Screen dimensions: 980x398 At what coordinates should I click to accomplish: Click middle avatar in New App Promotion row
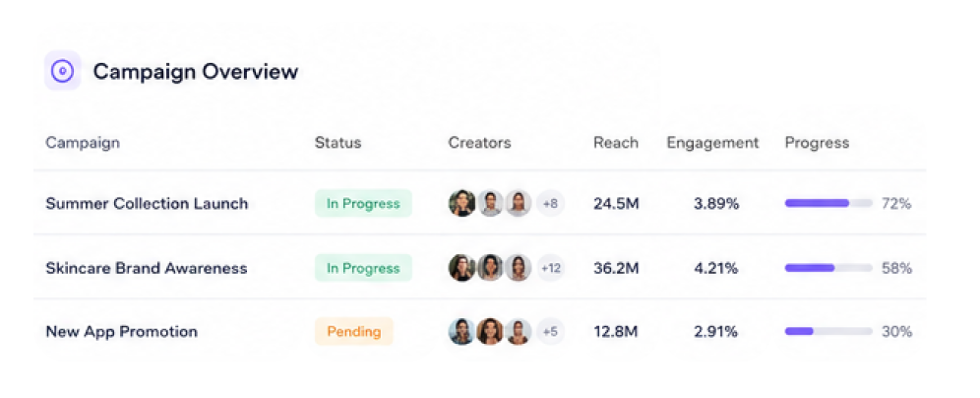(490, 332)
